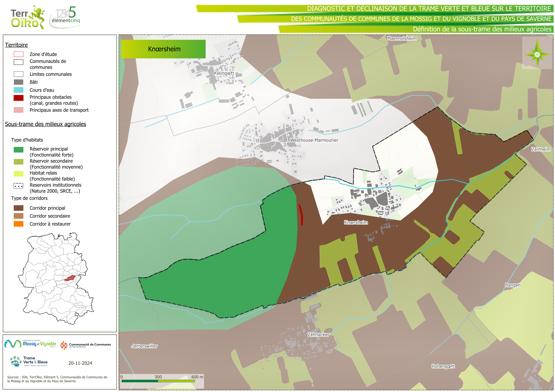Click the Zone d'étude legend symbol
The image size is (555, 392).
(x=19, y=54)
